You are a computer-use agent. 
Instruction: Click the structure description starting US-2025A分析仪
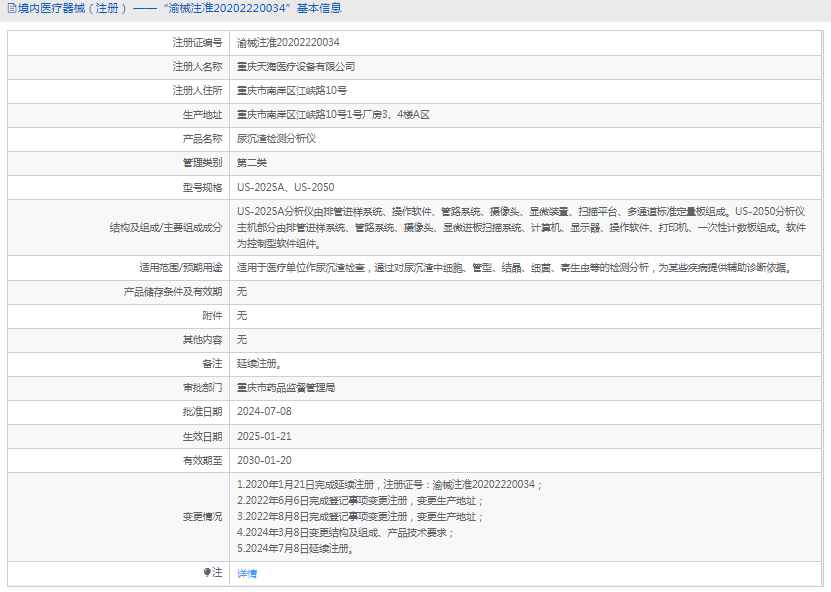coord(521,227)
